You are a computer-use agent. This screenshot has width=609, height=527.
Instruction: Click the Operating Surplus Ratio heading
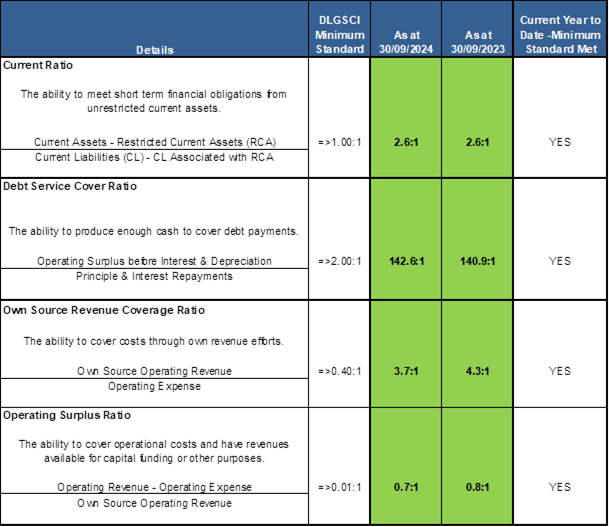point(67,416)
